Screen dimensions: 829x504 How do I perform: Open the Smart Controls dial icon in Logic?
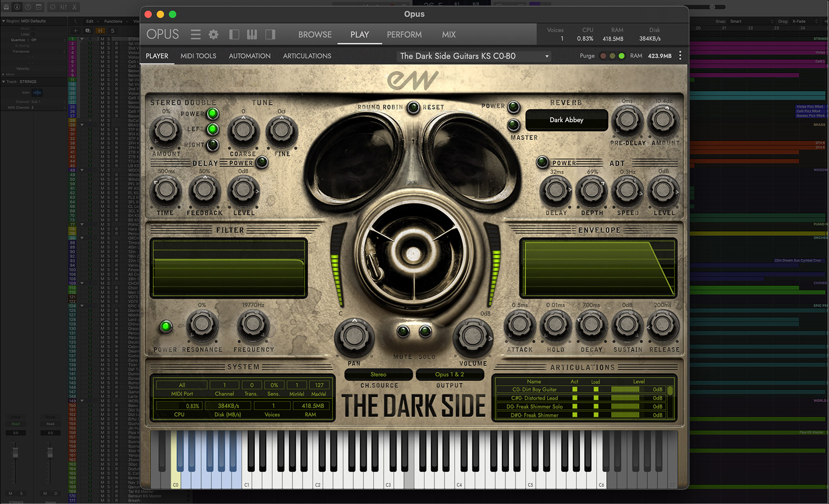[52, 7]
